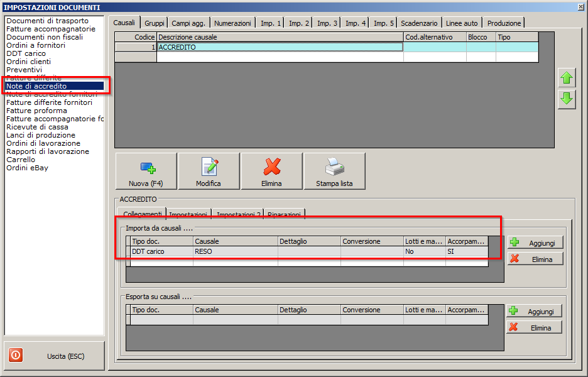Screen dimensions: 588x377
Task: Open the Imp. 3 tab
Action: [327, 23]
